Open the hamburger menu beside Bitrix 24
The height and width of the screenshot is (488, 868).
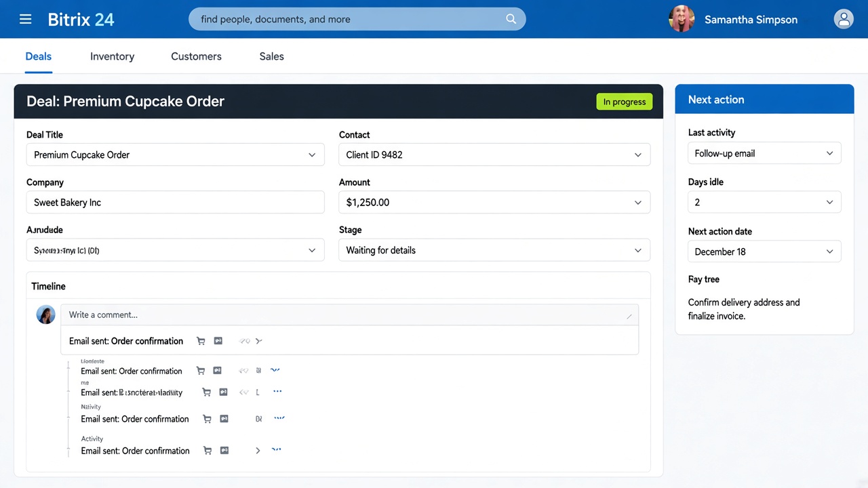(26, 19)
